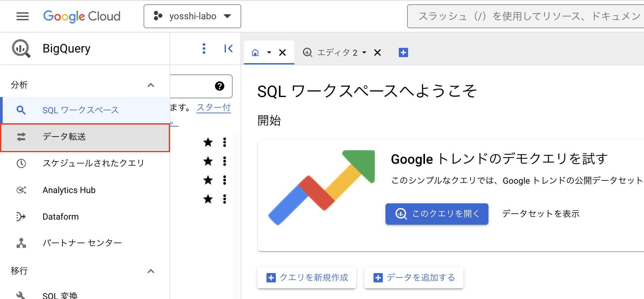Open Analytics Hub in the sidebar
The image size is (644, 299).
[x=69, y=190]
